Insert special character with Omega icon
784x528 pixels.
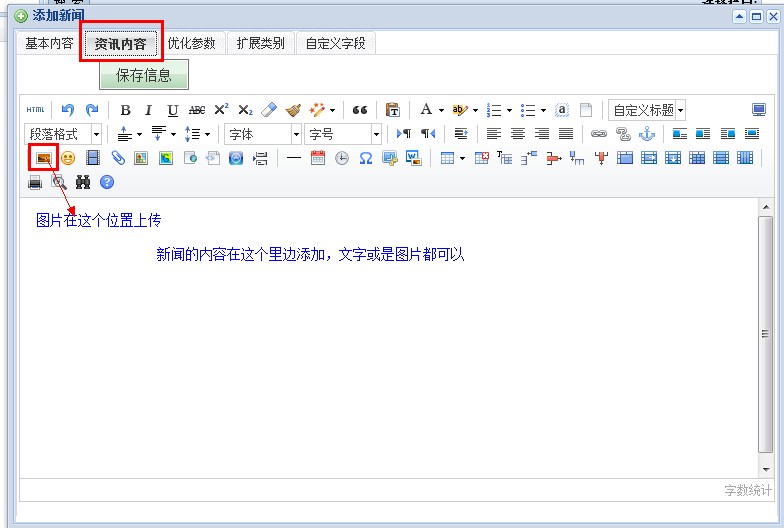(366, 158)
